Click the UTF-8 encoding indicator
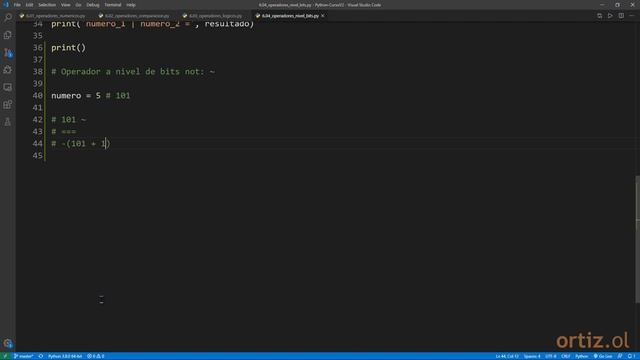 coord(551,356)
